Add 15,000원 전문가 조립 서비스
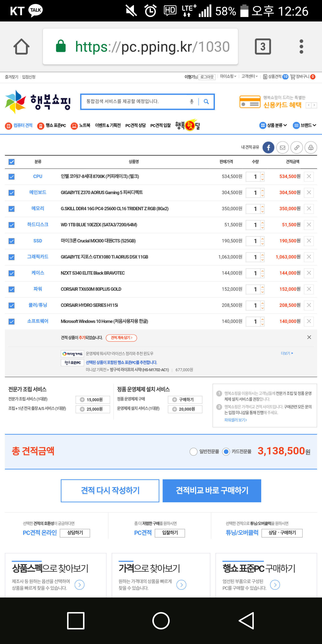The image size is (322, 644). tap(93, 400)
